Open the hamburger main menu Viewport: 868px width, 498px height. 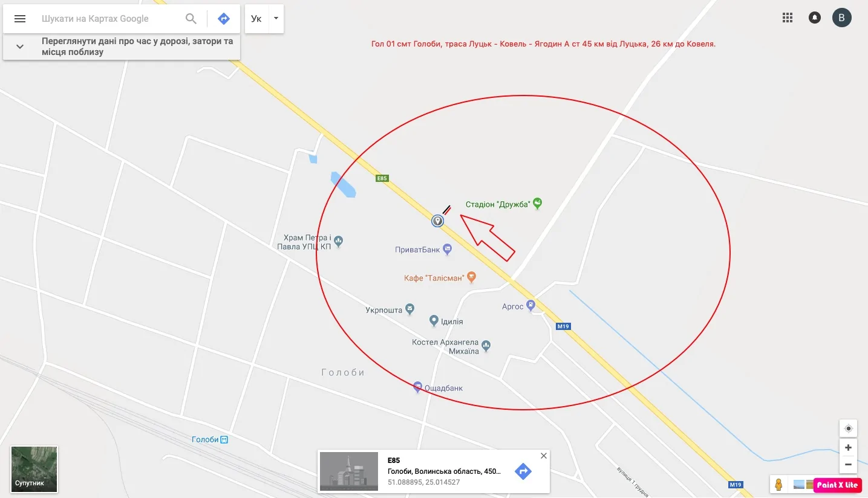coord(20,19)
